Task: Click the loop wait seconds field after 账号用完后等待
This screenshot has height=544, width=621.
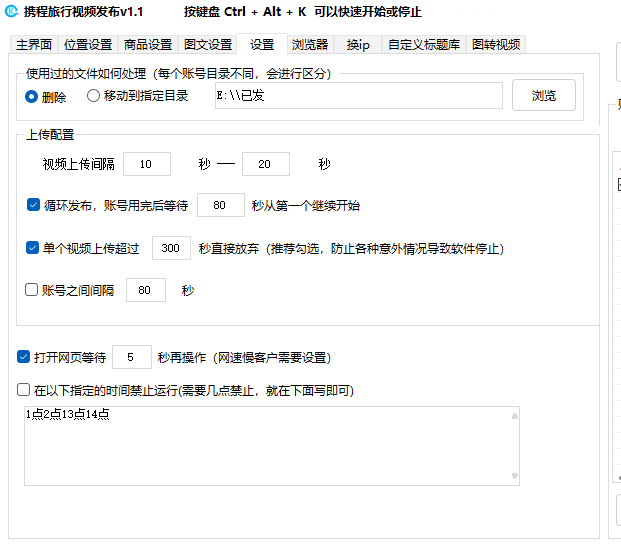Action: pyautogui.click(x=221, y=205)
